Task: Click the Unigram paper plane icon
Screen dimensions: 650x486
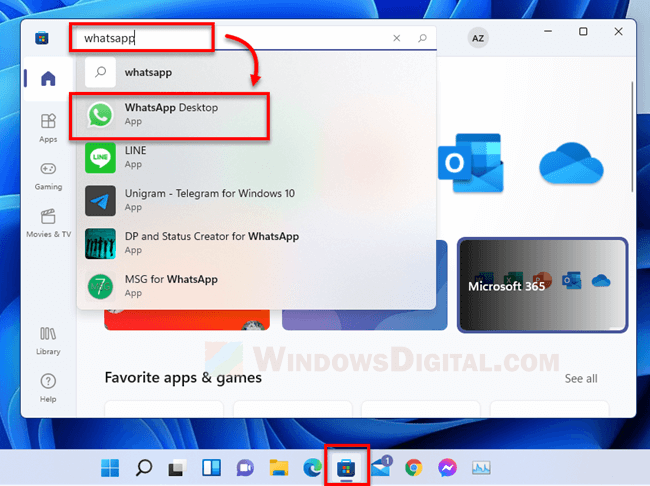Action: coord(100,201)
